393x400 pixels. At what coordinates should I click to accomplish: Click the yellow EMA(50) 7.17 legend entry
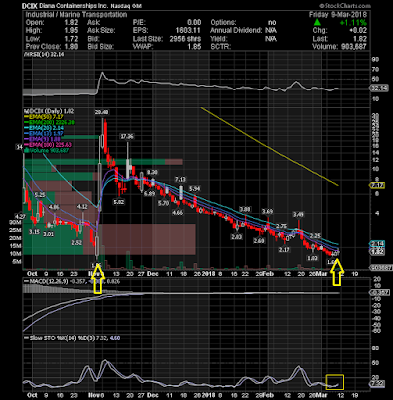(x=43, y=117)
